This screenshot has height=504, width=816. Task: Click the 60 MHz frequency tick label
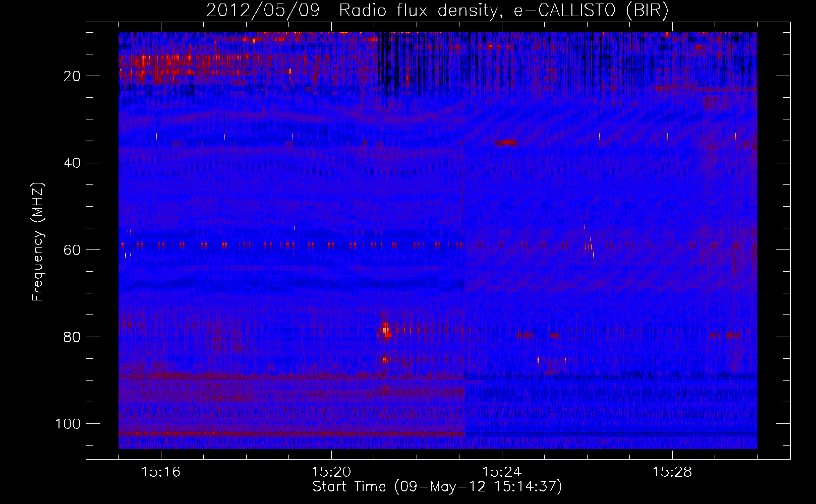[x=72, y=250]
